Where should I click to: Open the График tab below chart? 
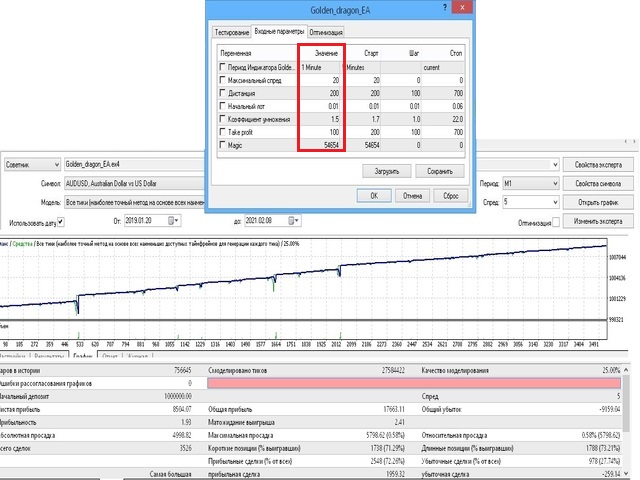83,356
